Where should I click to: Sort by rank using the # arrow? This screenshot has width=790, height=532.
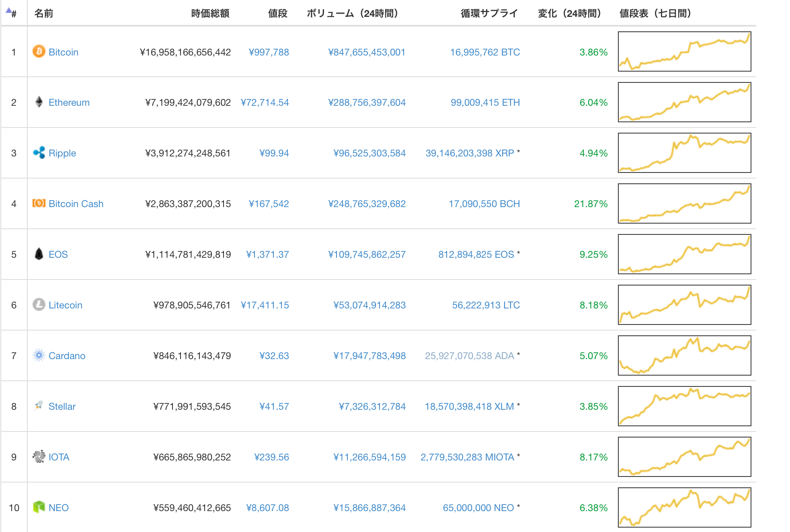[11, 13]
